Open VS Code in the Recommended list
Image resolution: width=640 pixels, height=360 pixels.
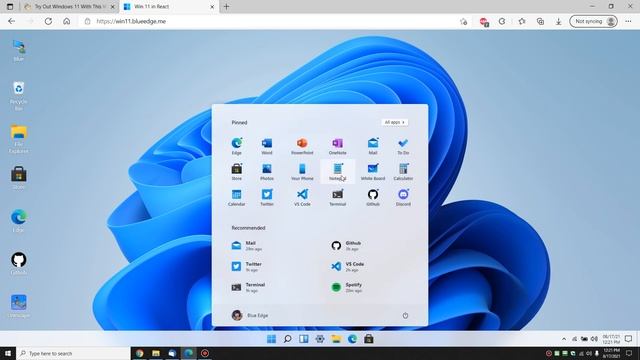[x=347, y=267]
